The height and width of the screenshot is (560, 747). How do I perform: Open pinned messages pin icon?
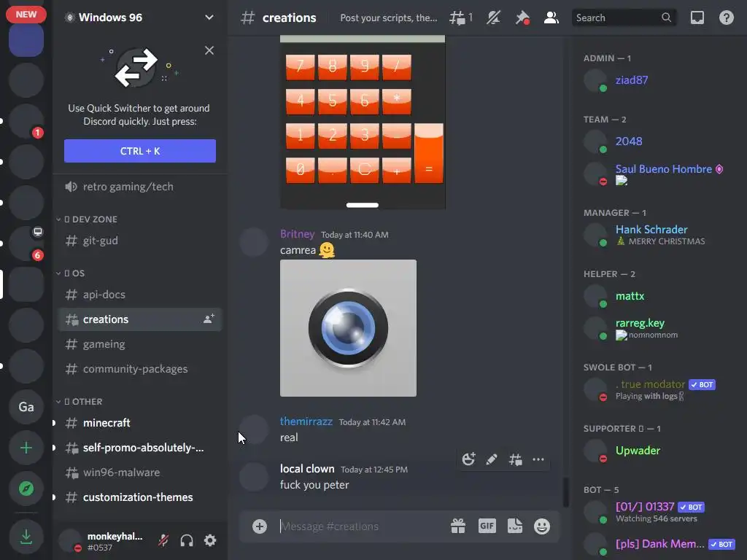522,17
